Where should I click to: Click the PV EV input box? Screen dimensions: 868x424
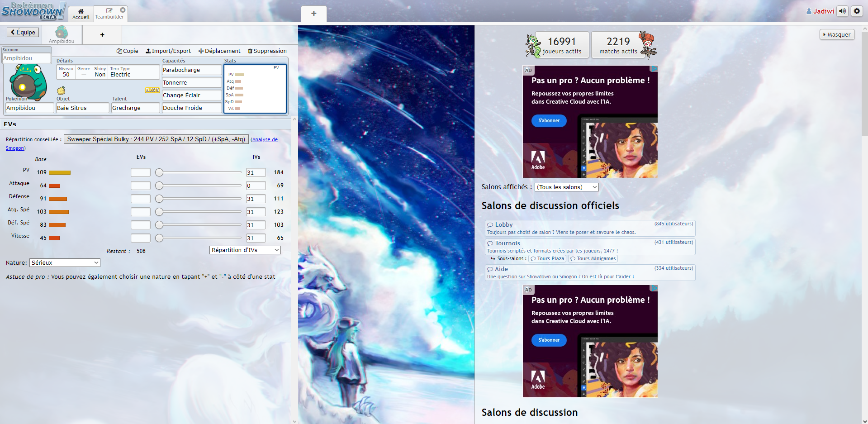click(x=141, y=172)
